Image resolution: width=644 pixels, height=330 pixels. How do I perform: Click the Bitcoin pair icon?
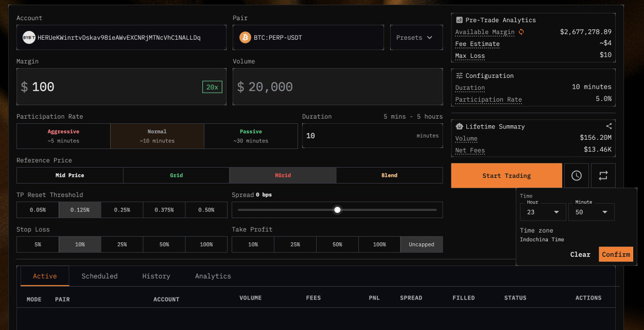(245, 38)
